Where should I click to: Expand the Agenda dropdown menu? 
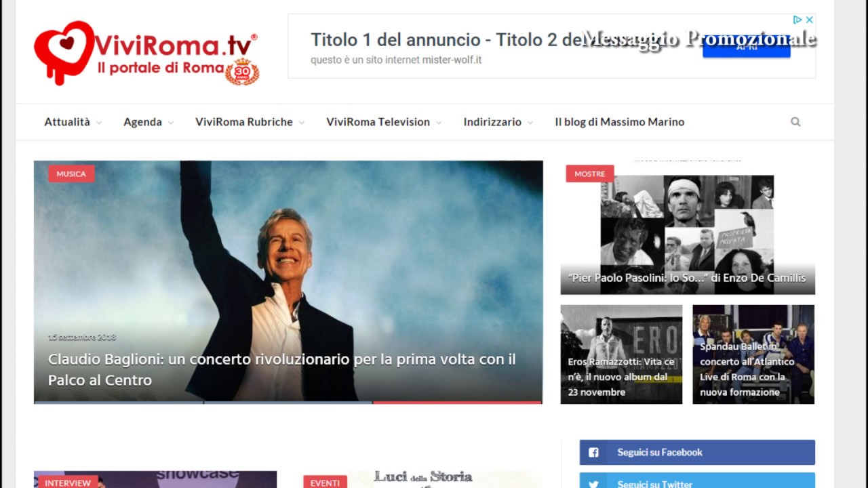pyautogui.click(x=149, y=122)
